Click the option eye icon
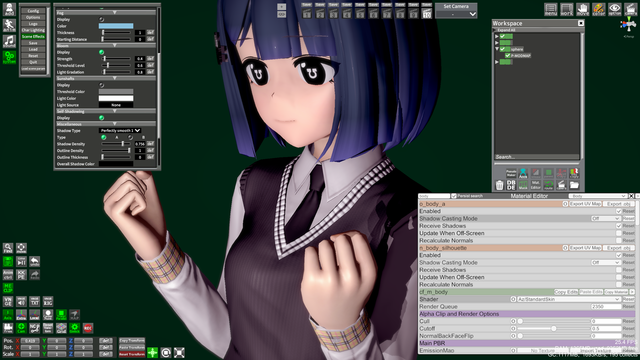The image size is (640, 360). coord(614,9)
